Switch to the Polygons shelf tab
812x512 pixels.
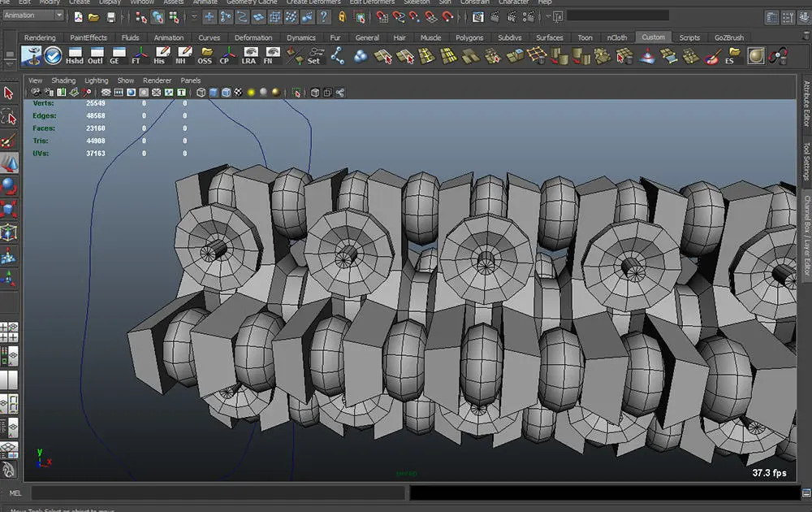[469, 38]
